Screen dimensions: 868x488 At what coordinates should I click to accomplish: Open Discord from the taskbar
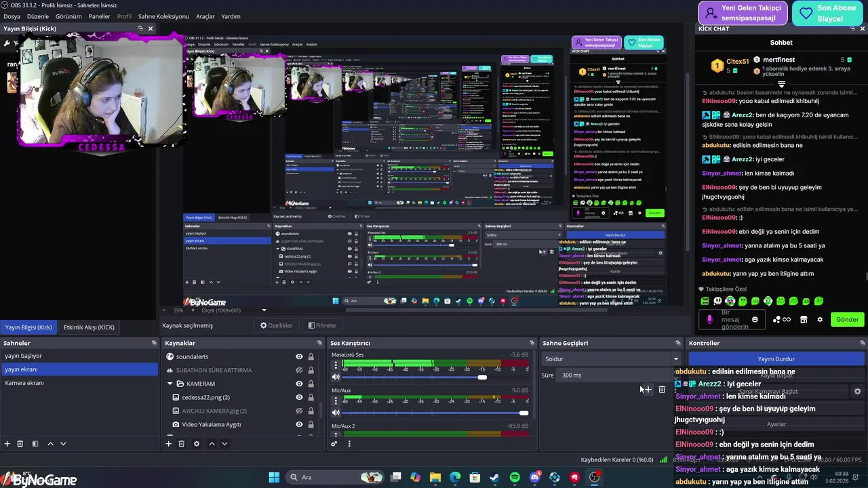point(534,478)
